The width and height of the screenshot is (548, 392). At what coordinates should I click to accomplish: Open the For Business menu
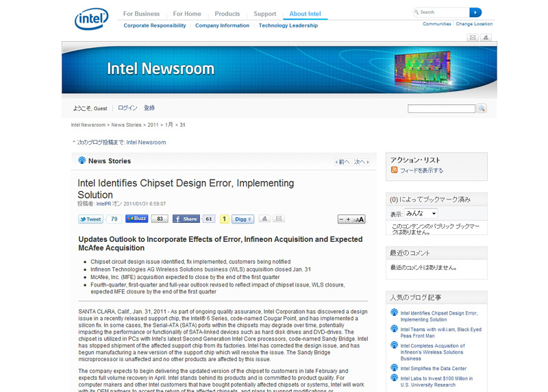(141, 14)
